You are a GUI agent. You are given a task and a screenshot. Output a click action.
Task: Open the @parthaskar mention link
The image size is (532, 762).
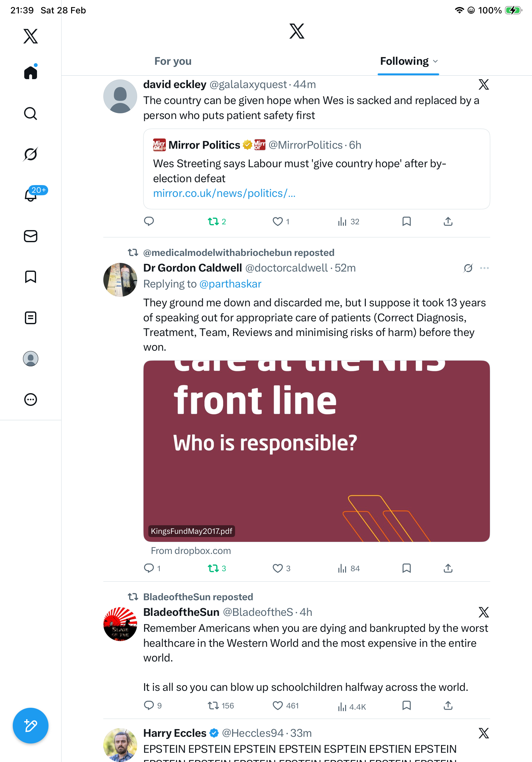coord(230,284)
